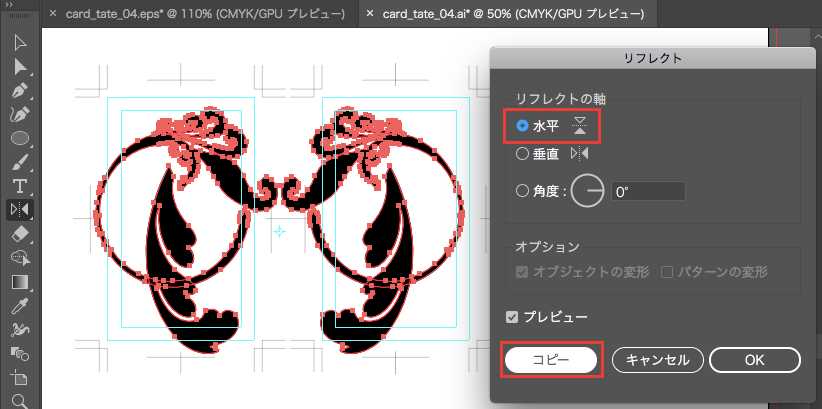Select the Pen tool
This screenshot has width=822, height=409.
19,90
